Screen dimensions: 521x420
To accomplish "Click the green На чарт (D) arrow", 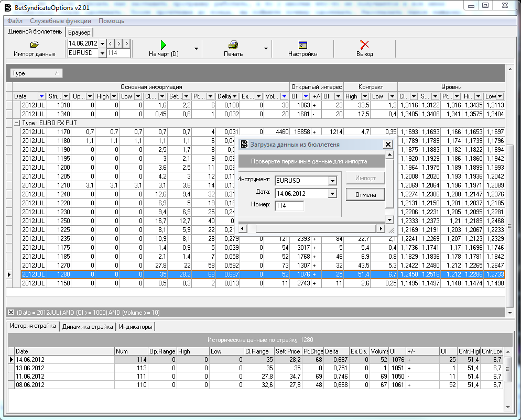I will 164,45.
